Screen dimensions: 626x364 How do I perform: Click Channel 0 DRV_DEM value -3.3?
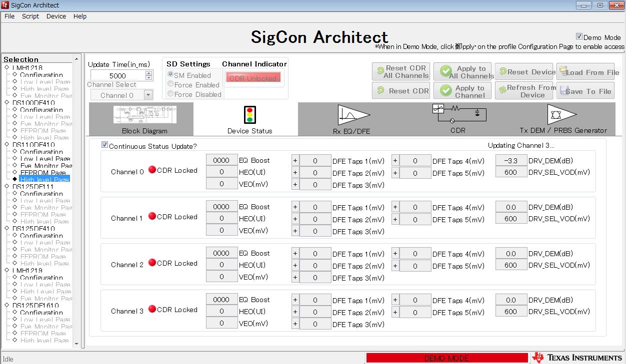(511, 160)
